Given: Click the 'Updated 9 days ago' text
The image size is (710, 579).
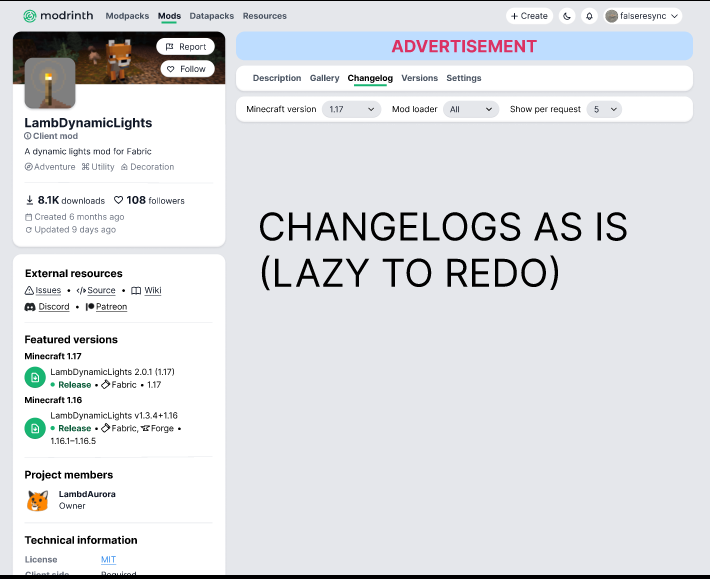Looking at the screenshot, I should pyautogui.click(x=75, y=230).
